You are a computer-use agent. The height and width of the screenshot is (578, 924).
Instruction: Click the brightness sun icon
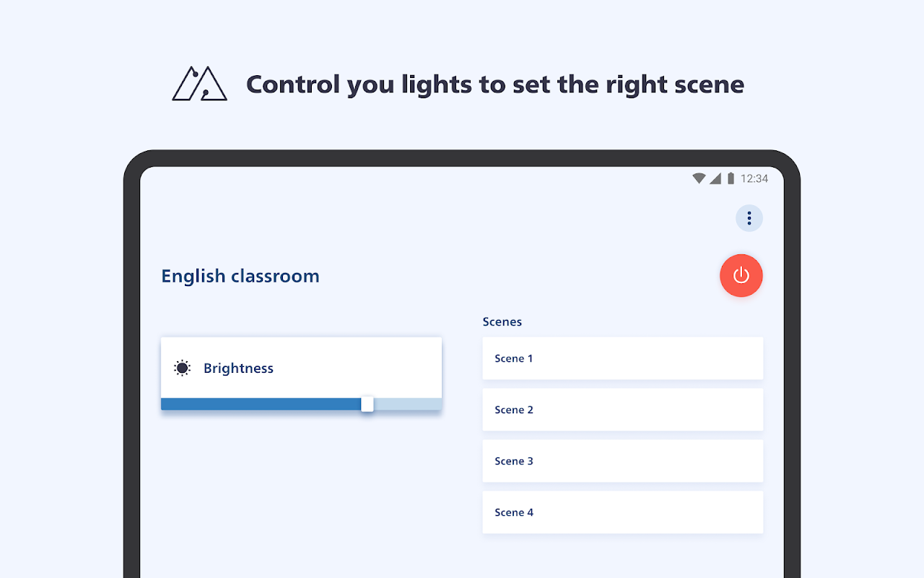click(x=183, y=368)
